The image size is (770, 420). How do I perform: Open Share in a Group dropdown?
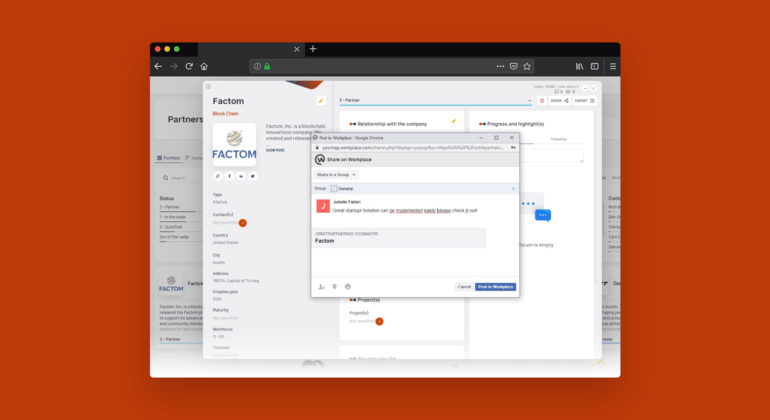pos(336,175)
